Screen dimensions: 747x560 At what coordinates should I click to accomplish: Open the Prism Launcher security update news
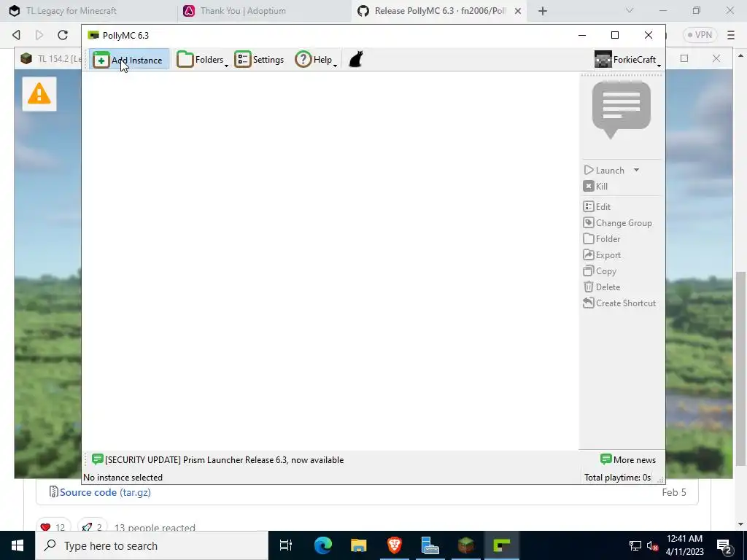tap(217, 460)
